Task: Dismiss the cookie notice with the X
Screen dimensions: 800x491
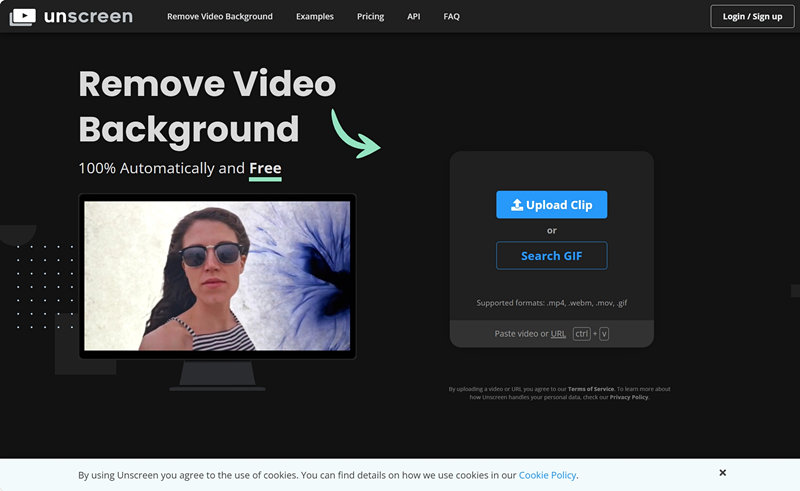Action: pos(722,473)
